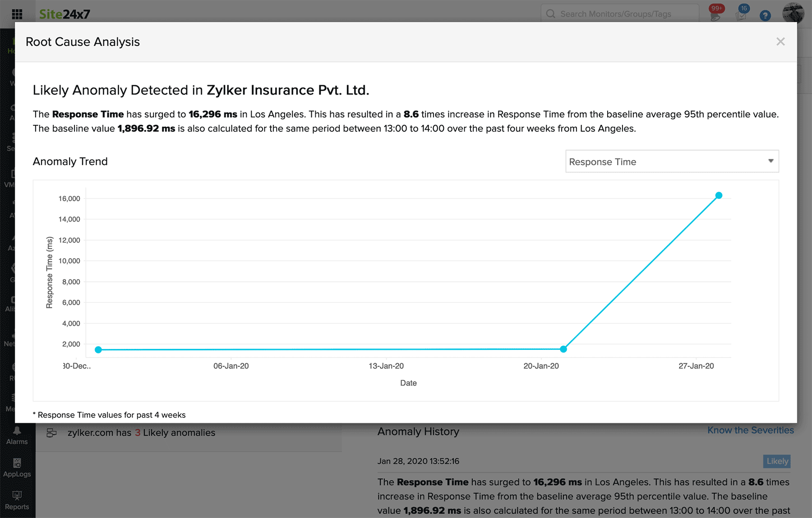Open Reports in the sidebar
The image size is (812, 518).
[x=17, y=501]
